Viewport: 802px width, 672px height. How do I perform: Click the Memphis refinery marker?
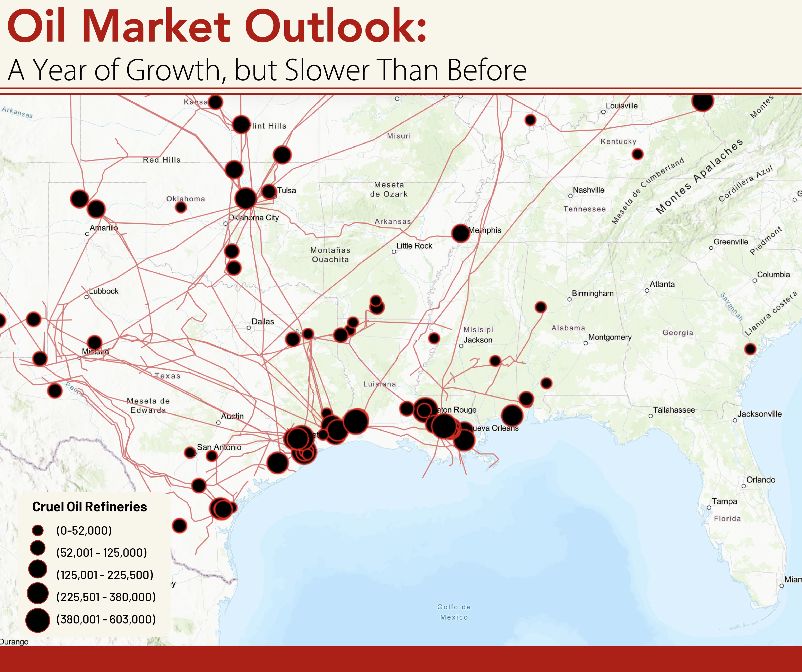tap(460, 233)
